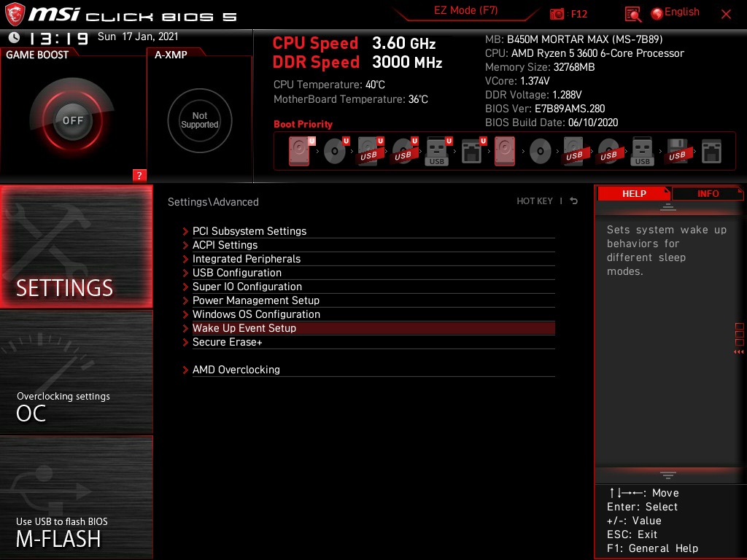
Task: Open the BIOS search magnifier icon
Action: tap(632, 15)
